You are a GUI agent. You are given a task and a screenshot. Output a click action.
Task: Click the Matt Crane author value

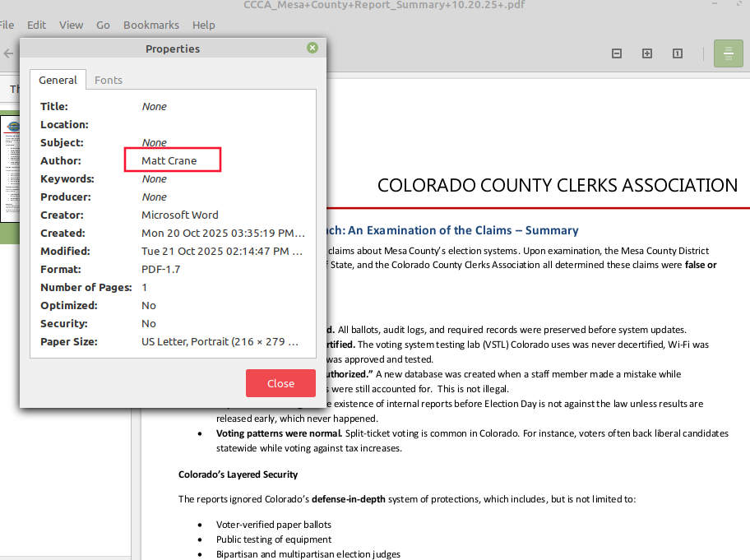click(169, 160)
